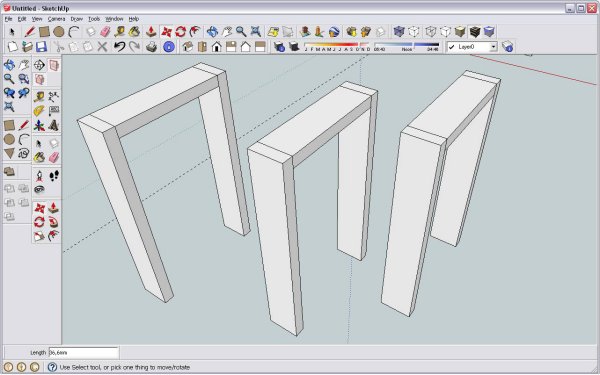Select the Push/Pull tool in top toolbar
The image size is (600, 375).
point(150,31)
